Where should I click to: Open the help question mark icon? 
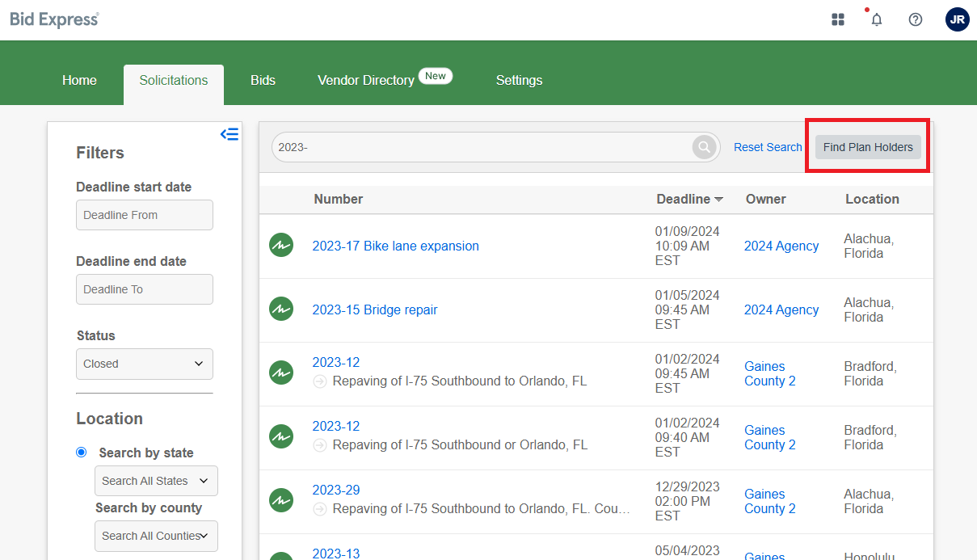tap(916, 19)
